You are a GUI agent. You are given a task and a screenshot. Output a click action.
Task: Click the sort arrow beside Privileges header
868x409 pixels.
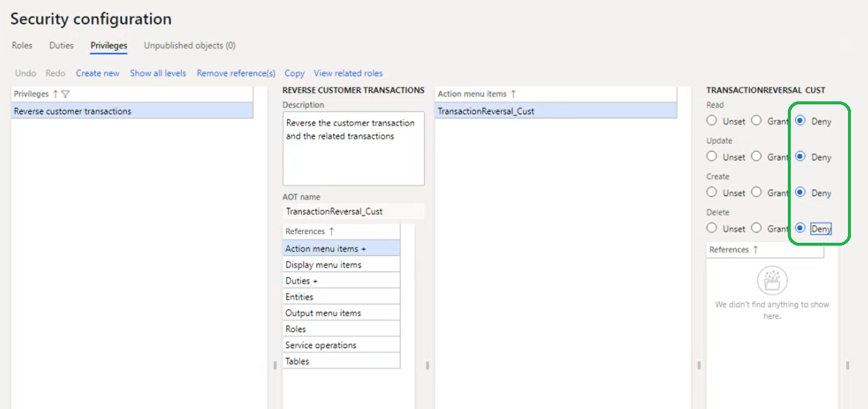pyautogui.click(x=56, y=93)
